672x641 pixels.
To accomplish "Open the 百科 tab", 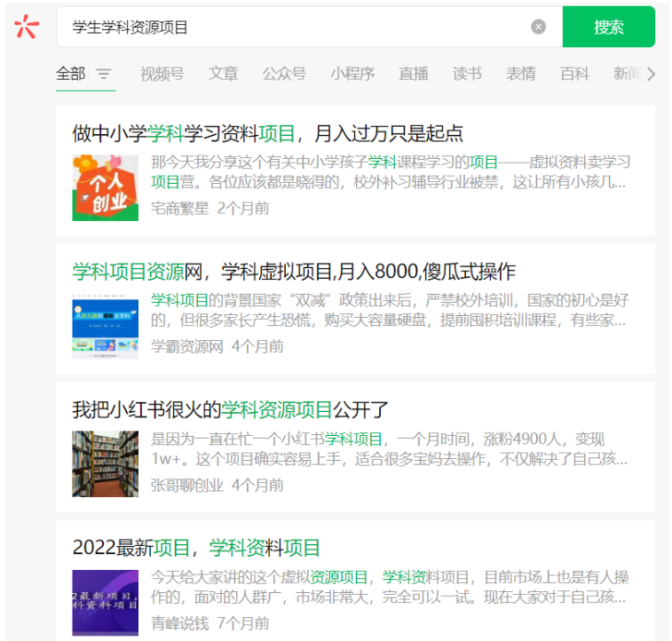I will pyautogui.click(x=574, y=74).
